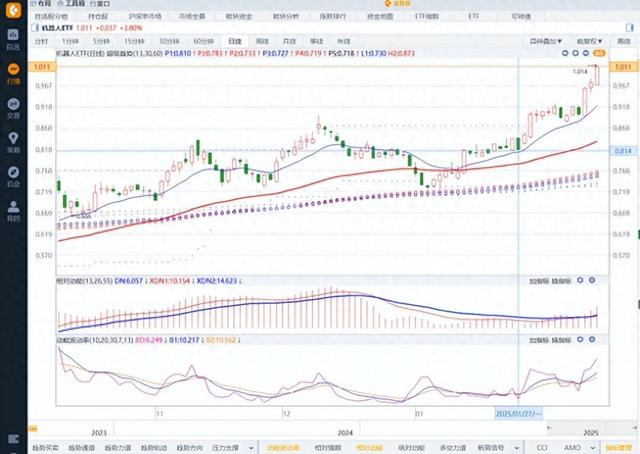The width and height of the screenshot is (640, 454).
Task: Click the 2025/01/27 date marker
Action: [x=518, y=414]
